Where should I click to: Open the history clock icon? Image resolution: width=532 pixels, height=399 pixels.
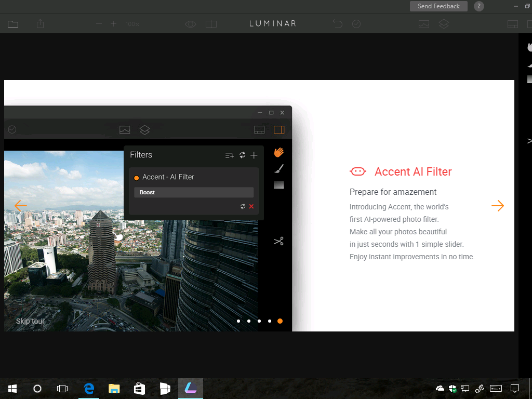356,24
